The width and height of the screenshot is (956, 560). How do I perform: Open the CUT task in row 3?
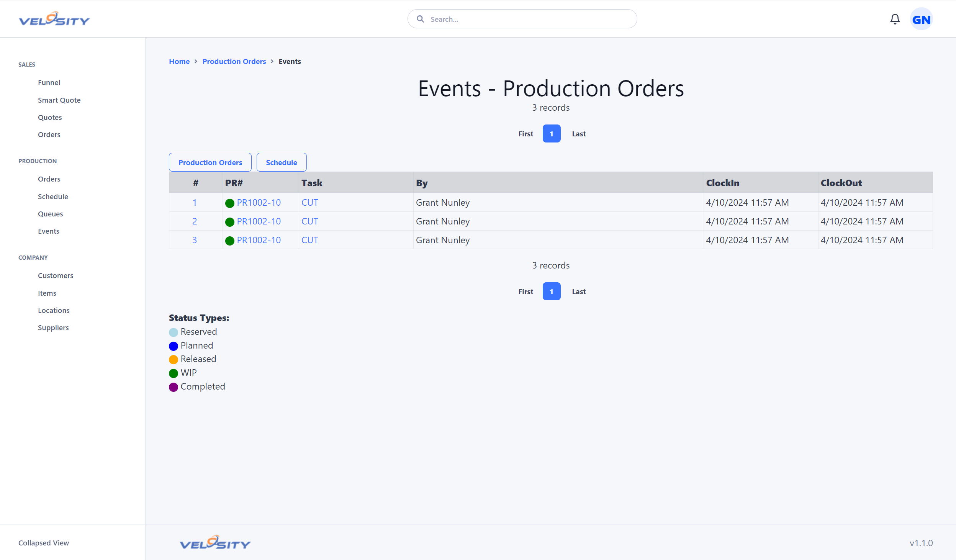[x=309, y=240]
